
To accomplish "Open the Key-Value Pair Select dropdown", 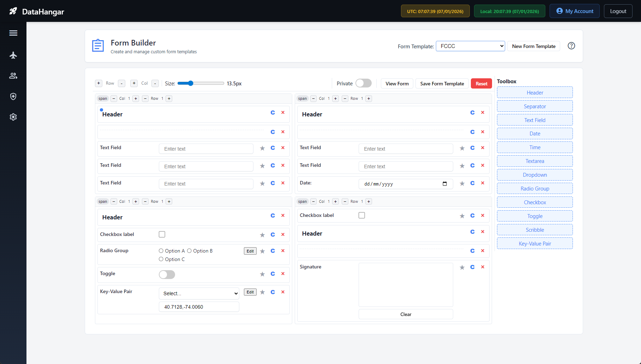I will click(199, 293).
